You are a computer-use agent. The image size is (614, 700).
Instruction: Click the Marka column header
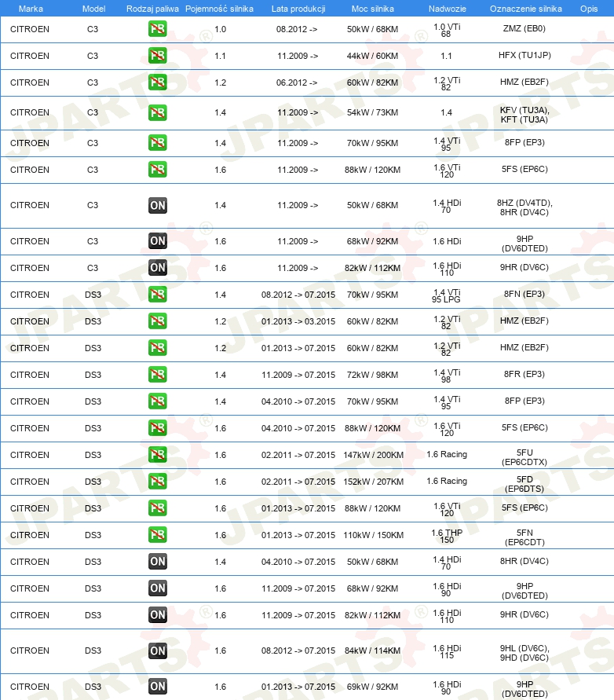coord(31,9)
